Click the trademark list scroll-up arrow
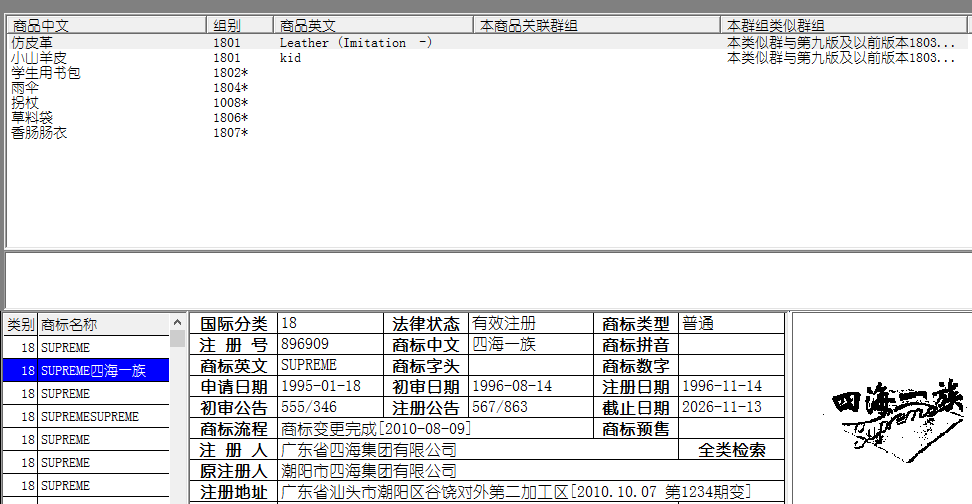Viewport: 972px width, 504px height. pyautogui.click(x=177, y=322)
